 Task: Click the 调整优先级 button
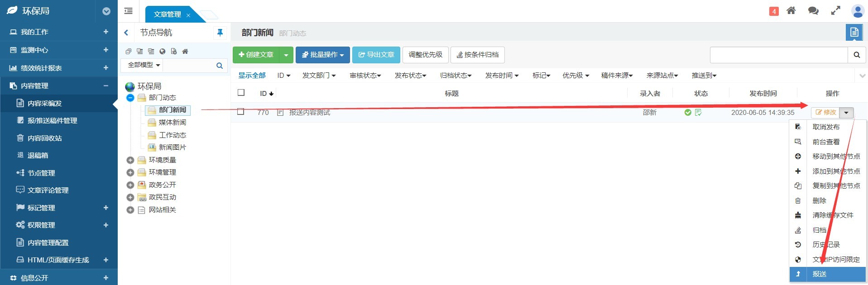point(425,55)
